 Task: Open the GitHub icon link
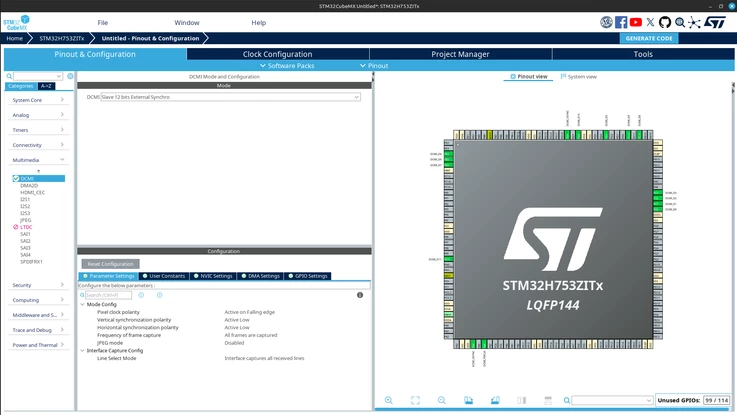click(x=665, y=22)
